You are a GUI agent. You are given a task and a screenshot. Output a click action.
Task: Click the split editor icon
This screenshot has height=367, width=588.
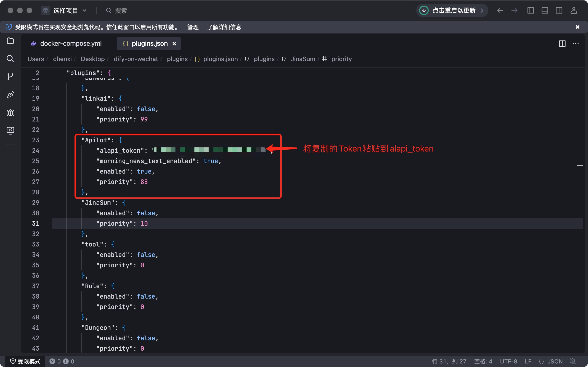[x=562, y=44]
